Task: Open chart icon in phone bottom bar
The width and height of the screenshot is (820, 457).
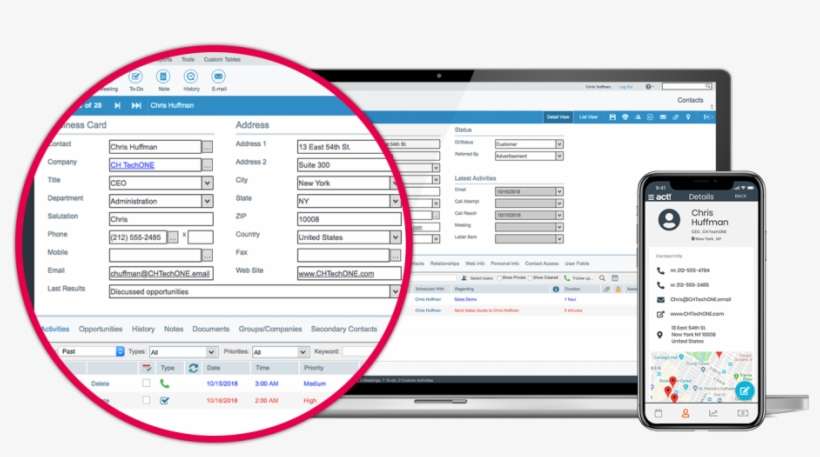Action: coord(713,414)
